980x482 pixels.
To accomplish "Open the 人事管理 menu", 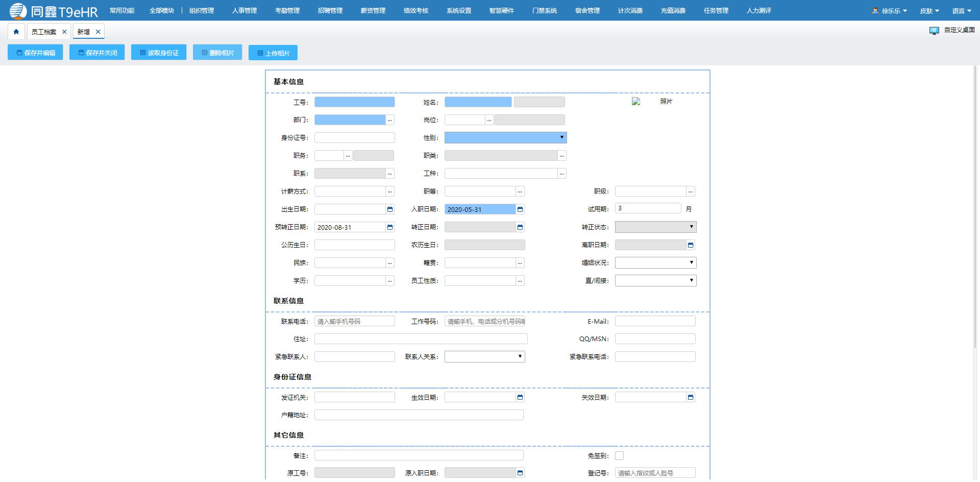I will tap(244, 11).
